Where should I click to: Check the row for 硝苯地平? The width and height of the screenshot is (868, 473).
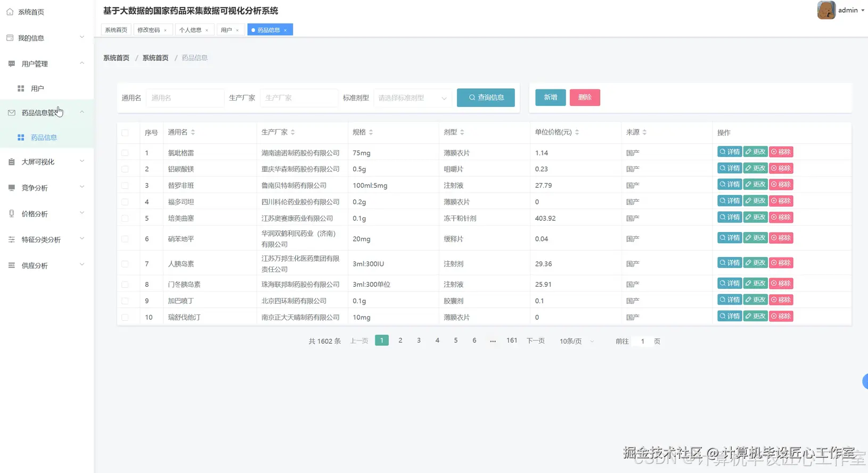[x=125, y=239]
